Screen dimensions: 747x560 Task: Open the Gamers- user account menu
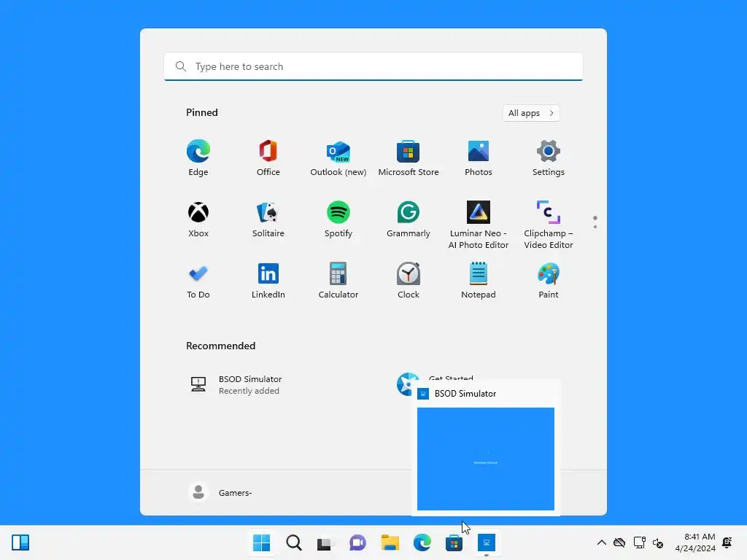220,492
